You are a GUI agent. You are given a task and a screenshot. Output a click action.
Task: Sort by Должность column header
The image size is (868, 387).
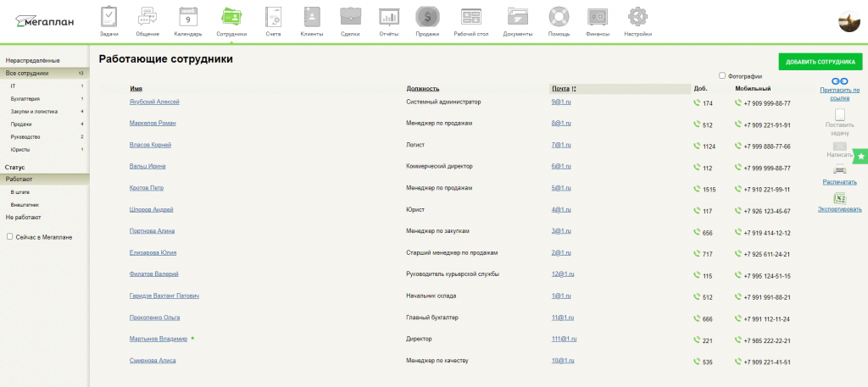(422, 88)
